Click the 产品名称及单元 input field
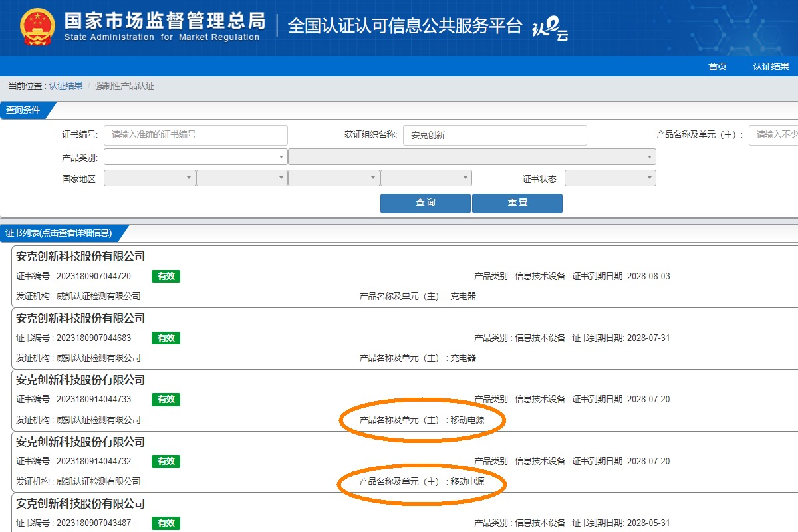 [x=773, y=135]
